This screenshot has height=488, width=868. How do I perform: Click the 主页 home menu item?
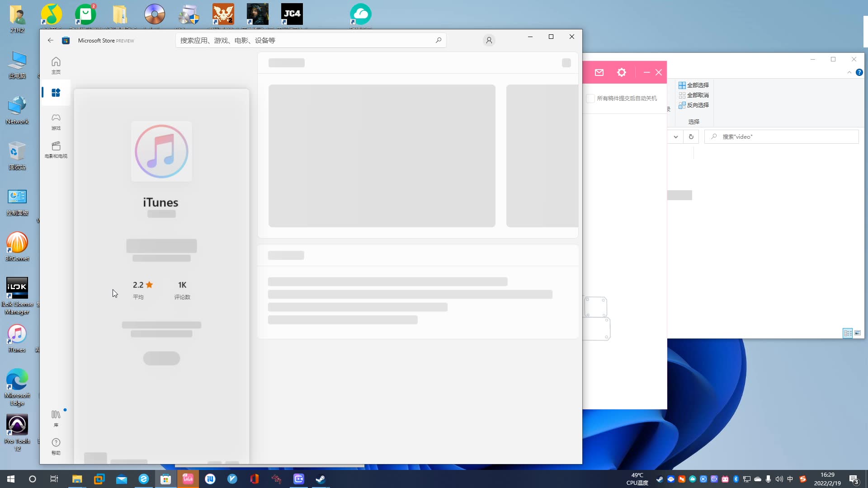[x=56, y=65]
